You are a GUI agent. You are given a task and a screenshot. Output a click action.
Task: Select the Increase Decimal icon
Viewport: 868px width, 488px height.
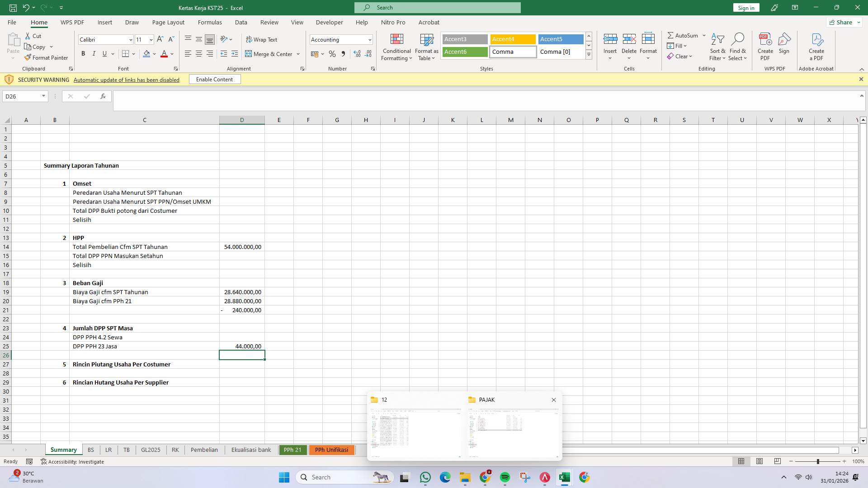(x=357, y=54)
